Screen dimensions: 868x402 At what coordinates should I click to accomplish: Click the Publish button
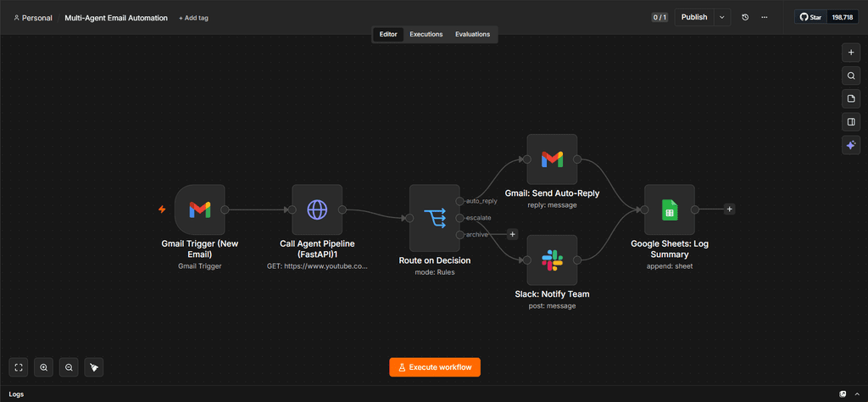click(694, 17)
